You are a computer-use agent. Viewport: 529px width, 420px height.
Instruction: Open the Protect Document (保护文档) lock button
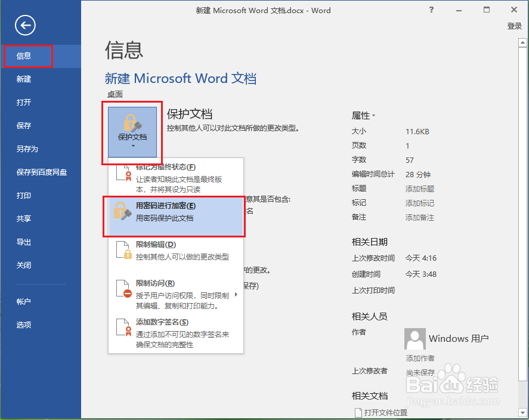[132, 132]
